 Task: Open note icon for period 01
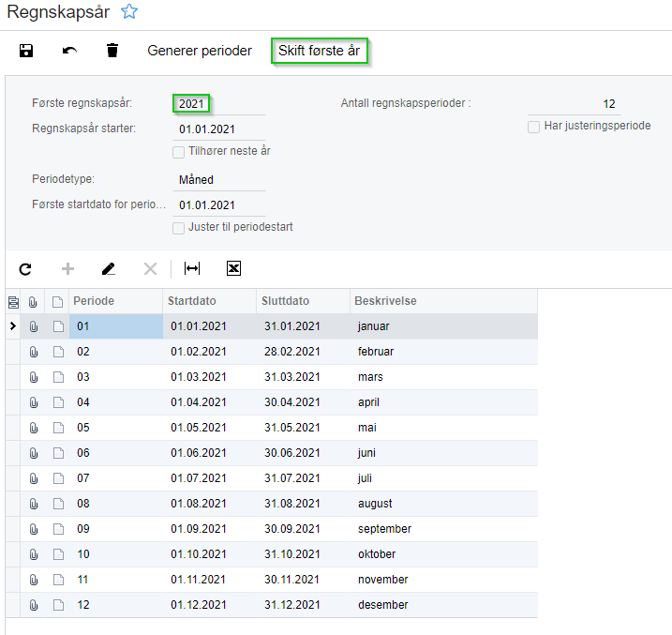[58, 326]
